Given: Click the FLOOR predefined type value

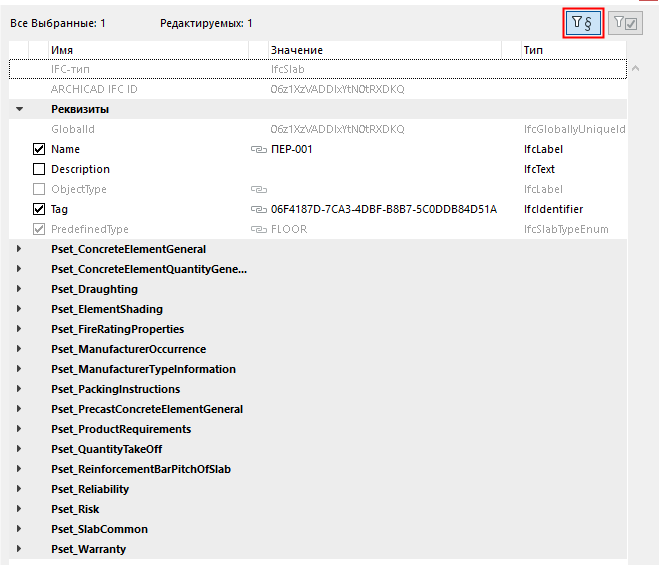Looking at the screenshot, I should (x=289, y=229).
